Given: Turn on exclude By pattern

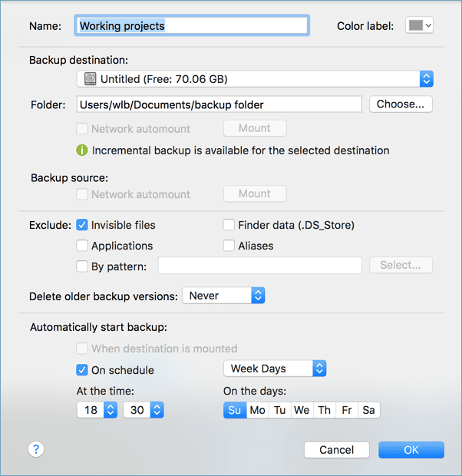Looking at the screenshot, I should click(83, 266).
